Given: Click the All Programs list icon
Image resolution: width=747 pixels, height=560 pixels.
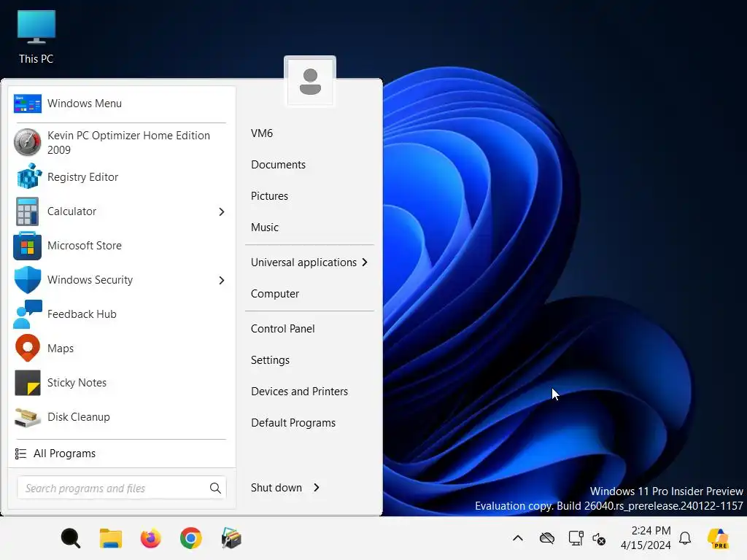Looking at the screenshot, I should click(x=20, y=454).
